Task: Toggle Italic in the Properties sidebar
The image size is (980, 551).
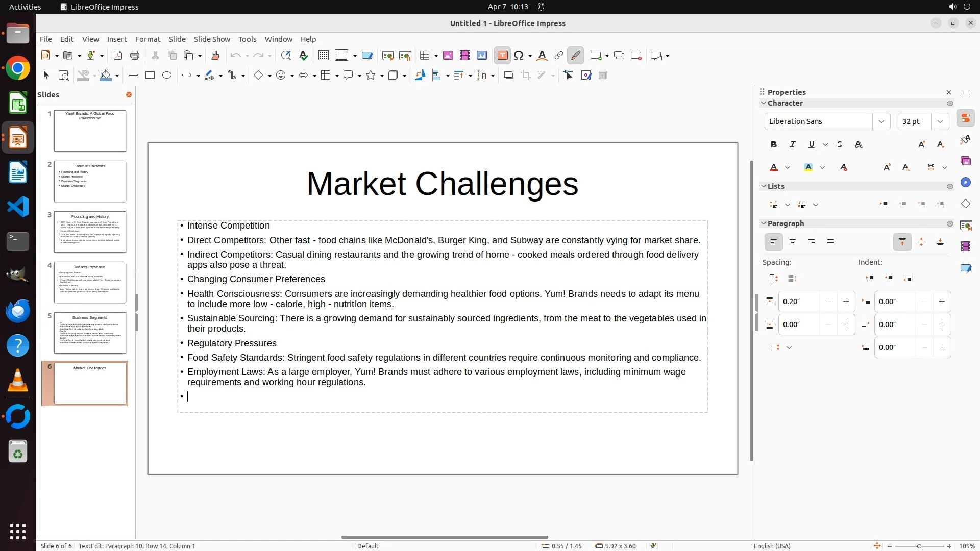Action: 792,145
